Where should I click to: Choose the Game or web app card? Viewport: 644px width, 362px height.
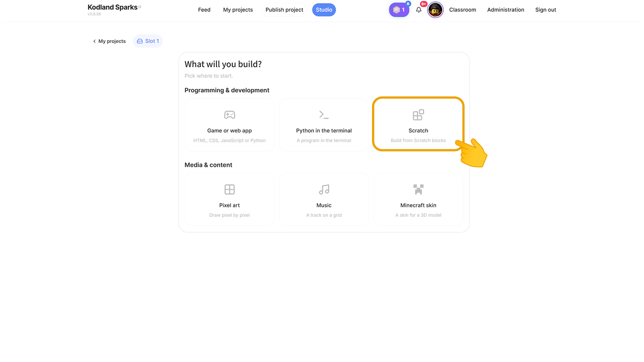click(x=230, y=124)
